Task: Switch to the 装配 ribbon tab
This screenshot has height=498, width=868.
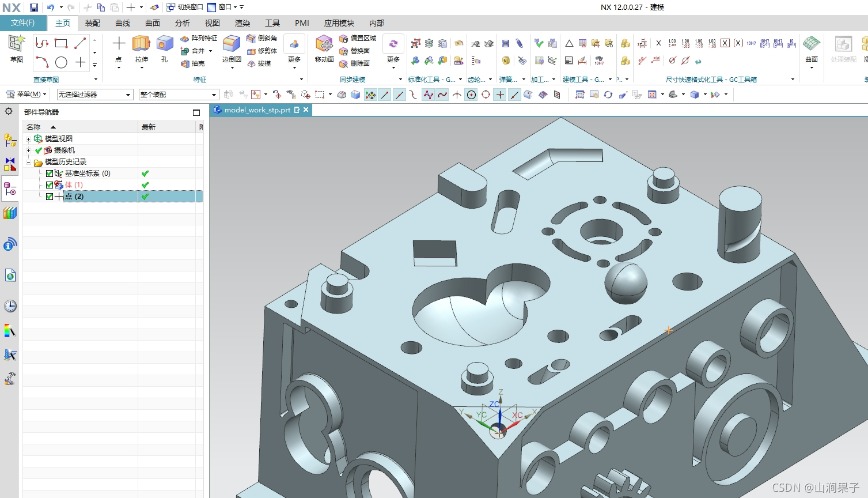Action: coord(93,23)
